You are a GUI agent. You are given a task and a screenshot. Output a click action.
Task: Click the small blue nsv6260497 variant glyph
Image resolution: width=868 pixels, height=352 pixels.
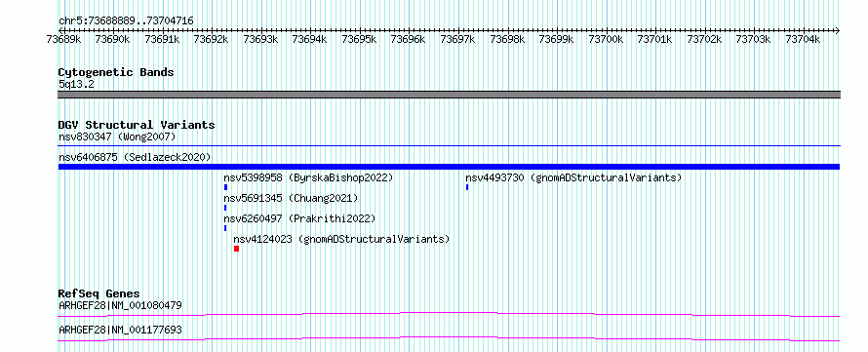point(224,228)
